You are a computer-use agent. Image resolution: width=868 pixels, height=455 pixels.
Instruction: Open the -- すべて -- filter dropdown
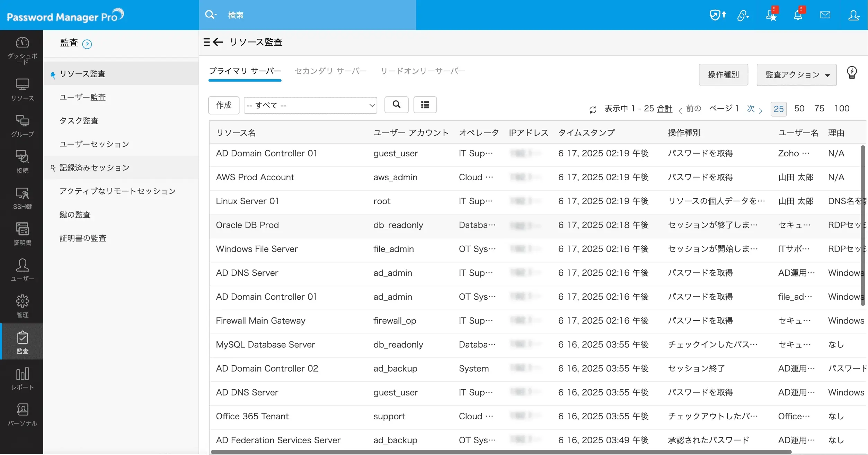pyautogui.click(x=310, y=105)
